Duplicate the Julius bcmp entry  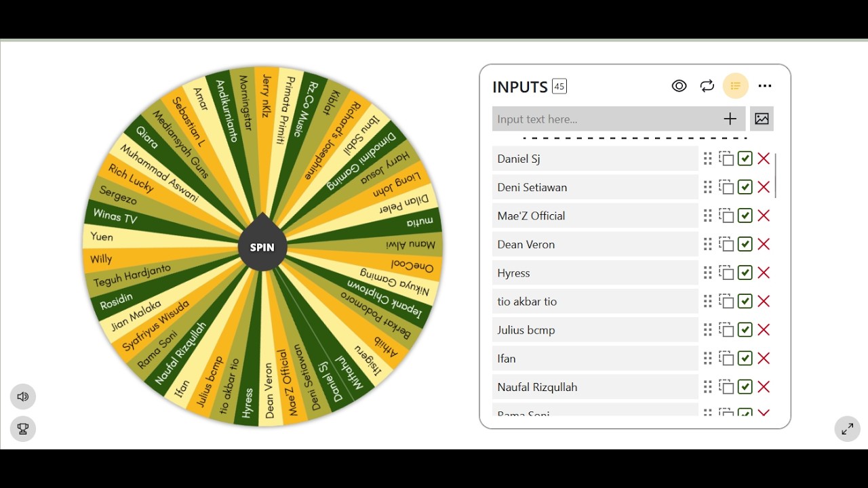point(726,329)
